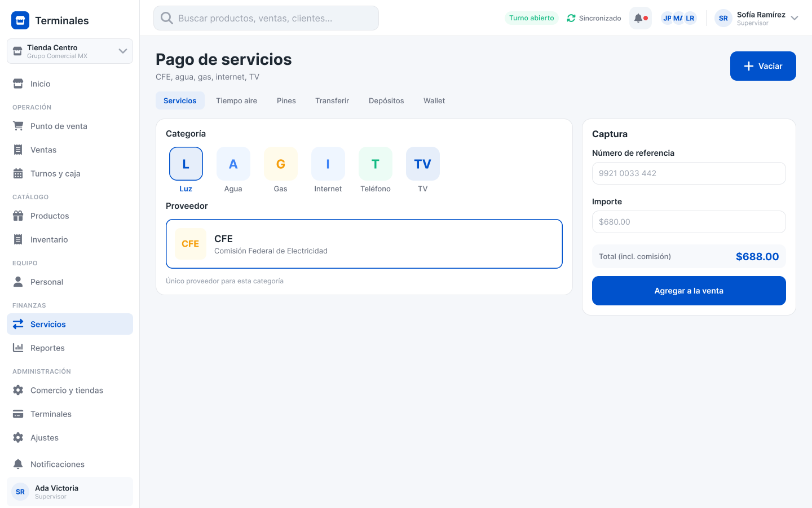Viewport: 812px width, 508px height.
Task: Open Comercio y tiendas gear icon
Action: click(x=18, y=390)
